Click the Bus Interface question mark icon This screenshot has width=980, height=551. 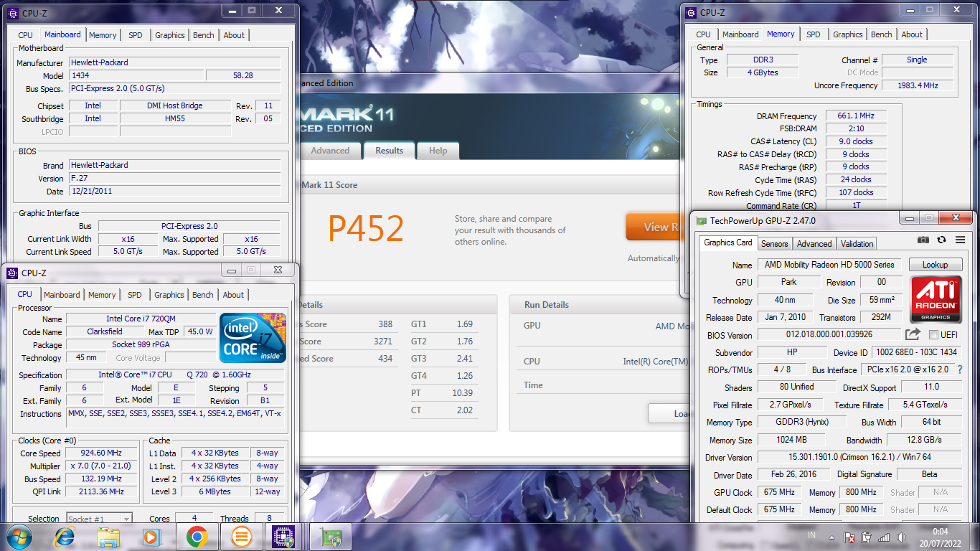coord(960,369)
